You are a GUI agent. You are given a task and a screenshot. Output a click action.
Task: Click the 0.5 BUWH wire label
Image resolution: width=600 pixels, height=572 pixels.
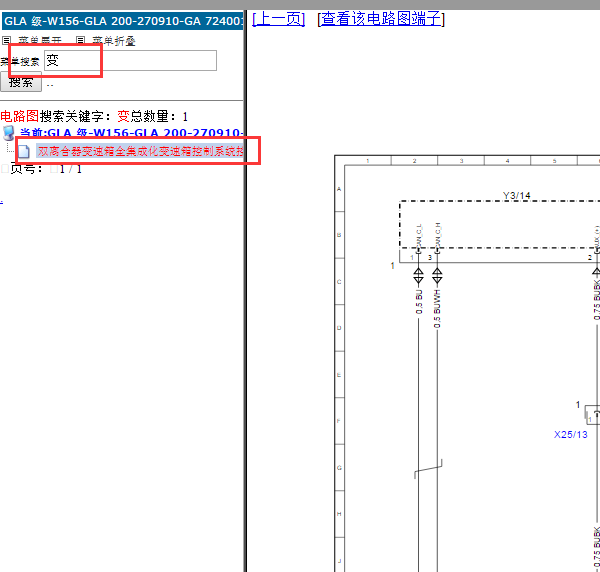(437, 308)
